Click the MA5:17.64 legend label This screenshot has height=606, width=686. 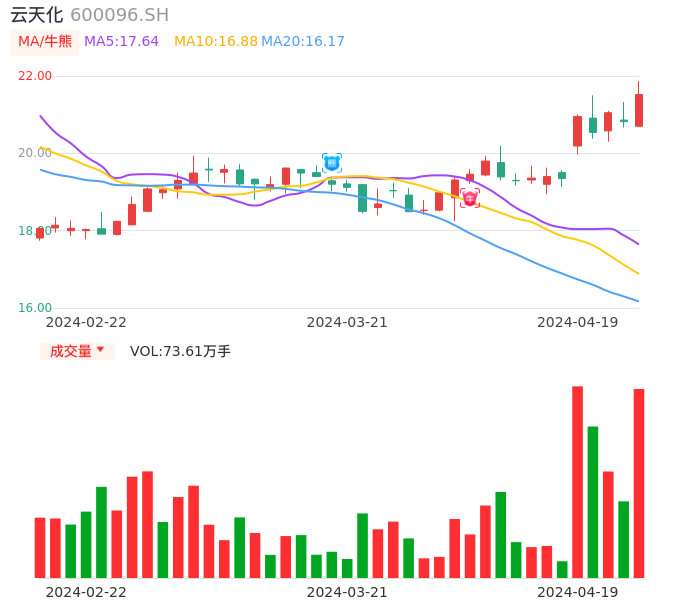click(121, 42)
